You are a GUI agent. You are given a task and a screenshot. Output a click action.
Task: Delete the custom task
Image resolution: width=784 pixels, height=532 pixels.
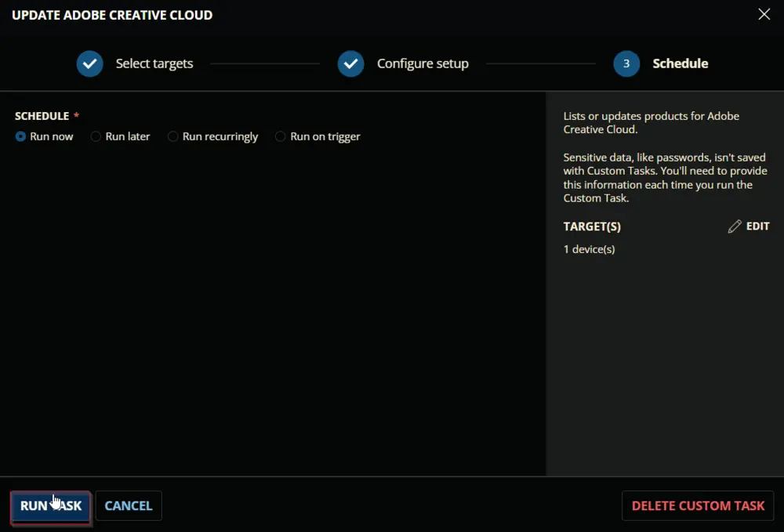point(698,505)
